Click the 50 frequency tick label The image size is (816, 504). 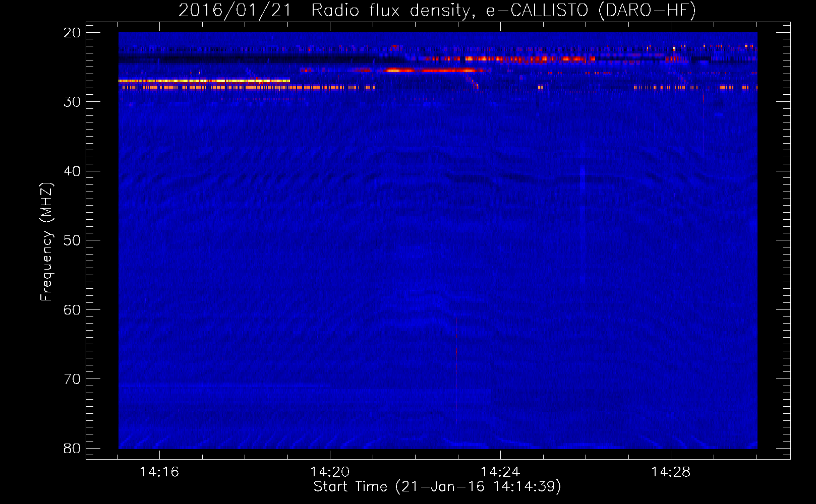click(x=72, y=240)
